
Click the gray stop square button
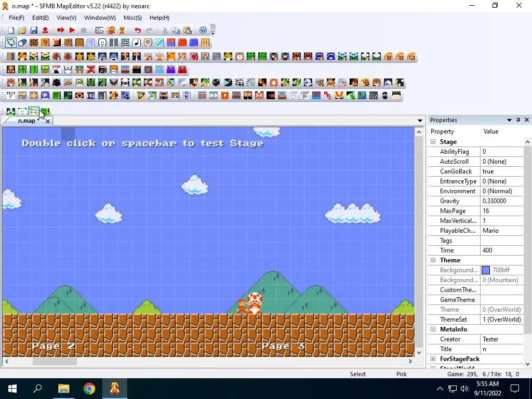coord(84,30)
